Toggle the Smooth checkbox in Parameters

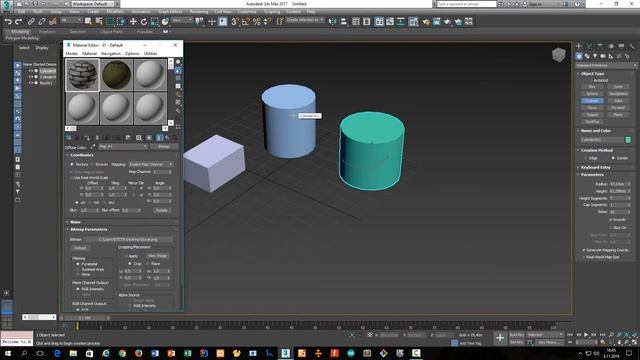coord(611,220)
